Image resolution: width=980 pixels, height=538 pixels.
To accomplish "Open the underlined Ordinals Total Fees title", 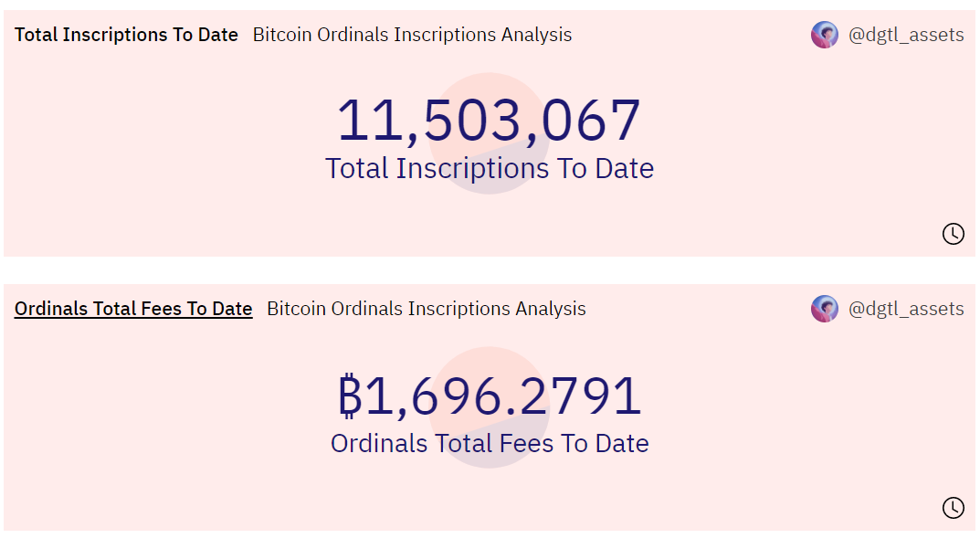I will tap(132, 309).
